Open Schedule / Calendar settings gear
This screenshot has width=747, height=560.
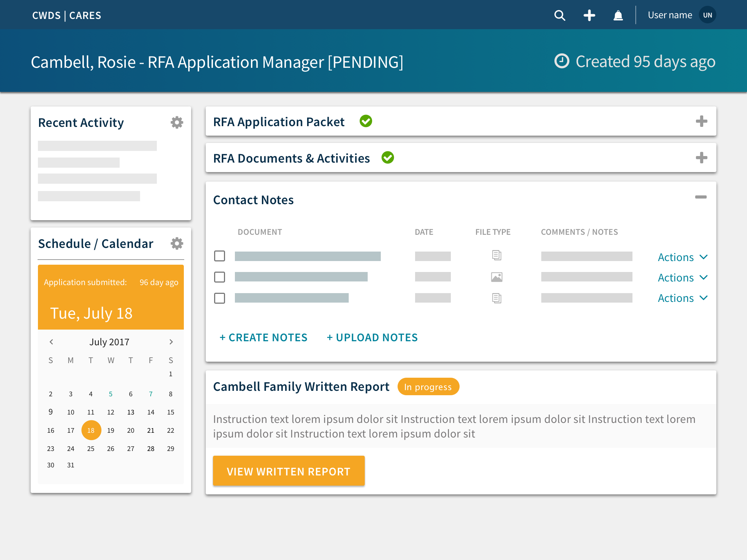coord(177,244)
